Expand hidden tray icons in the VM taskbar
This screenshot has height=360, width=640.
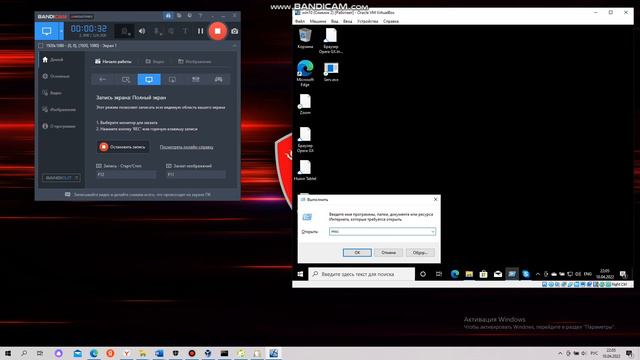click(538, 274)
